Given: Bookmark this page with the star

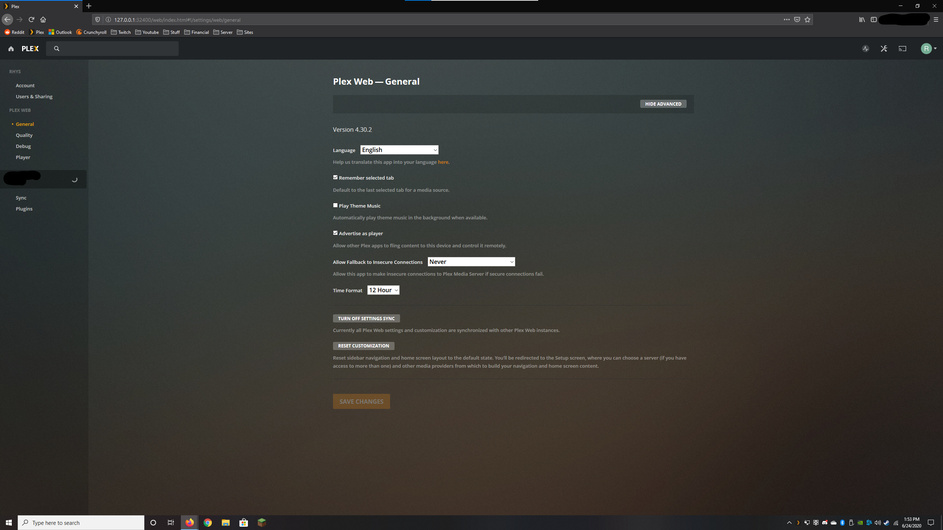Looking at the screenshot, I should point(808,20).
